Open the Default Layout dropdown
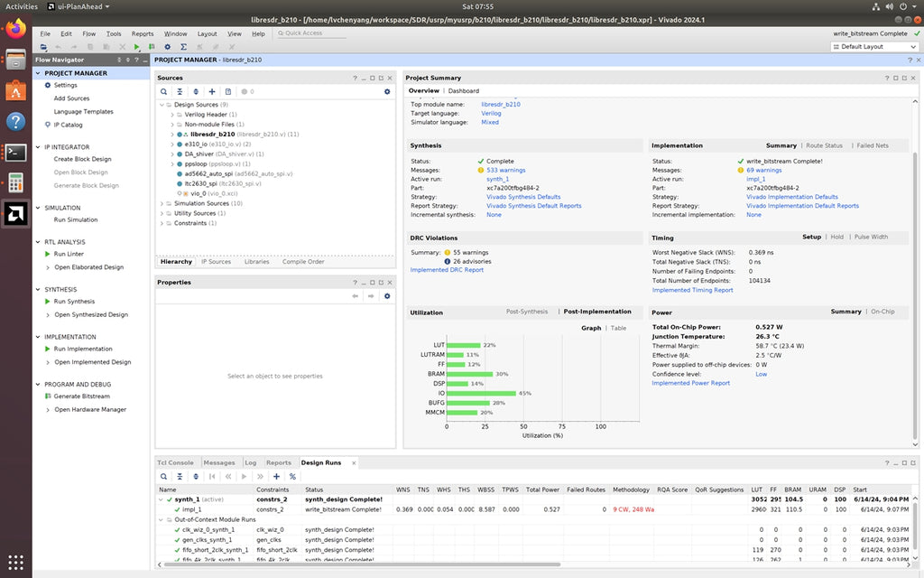This screenshot has height=578, width=924. coord(874,47)
